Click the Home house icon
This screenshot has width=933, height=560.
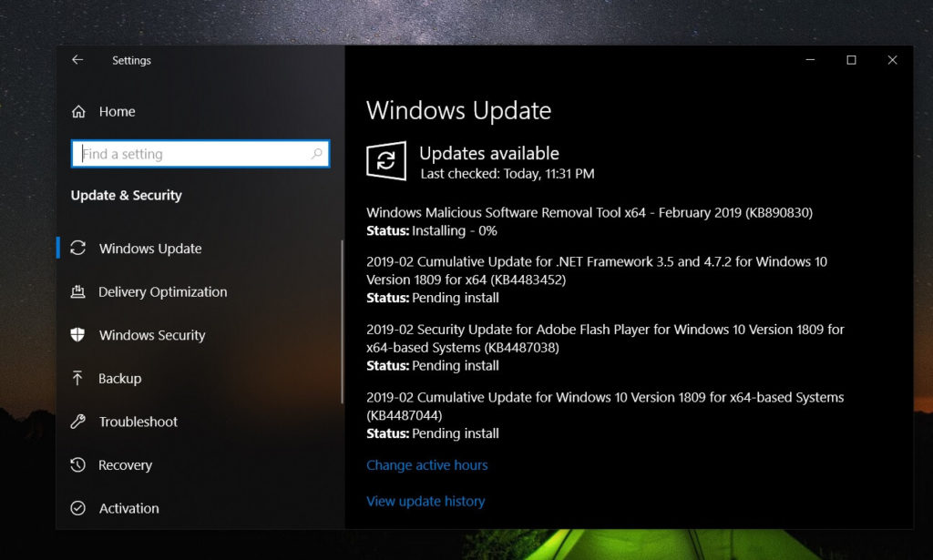coord(80,111)
